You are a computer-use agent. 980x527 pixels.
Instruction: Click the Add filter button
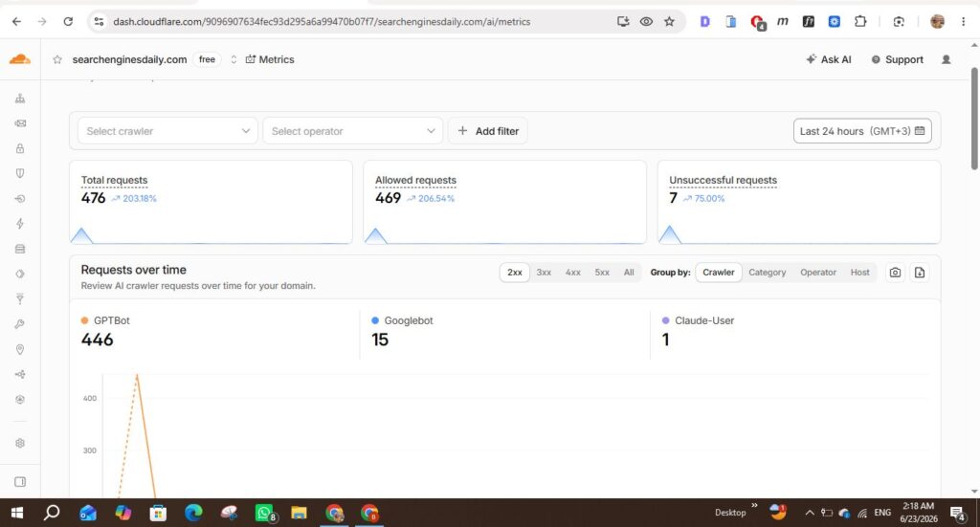(487, 131)
